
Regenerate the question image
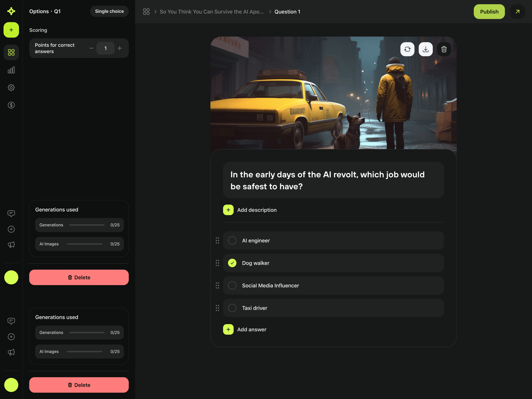[x=407, y=49]
